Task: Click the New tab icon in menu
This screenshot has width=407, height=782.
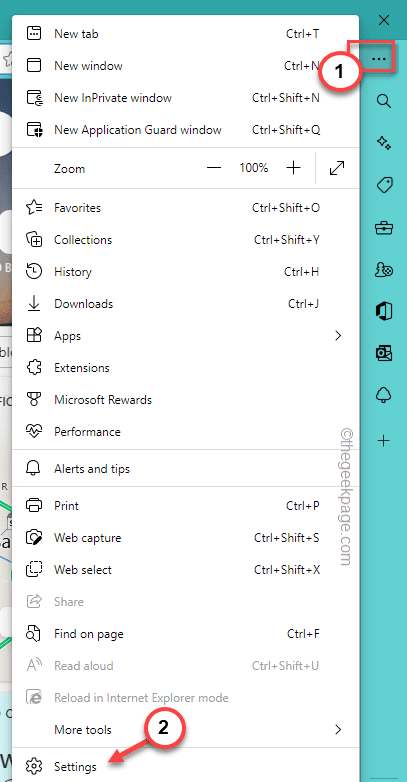Action: click(34, 34)
